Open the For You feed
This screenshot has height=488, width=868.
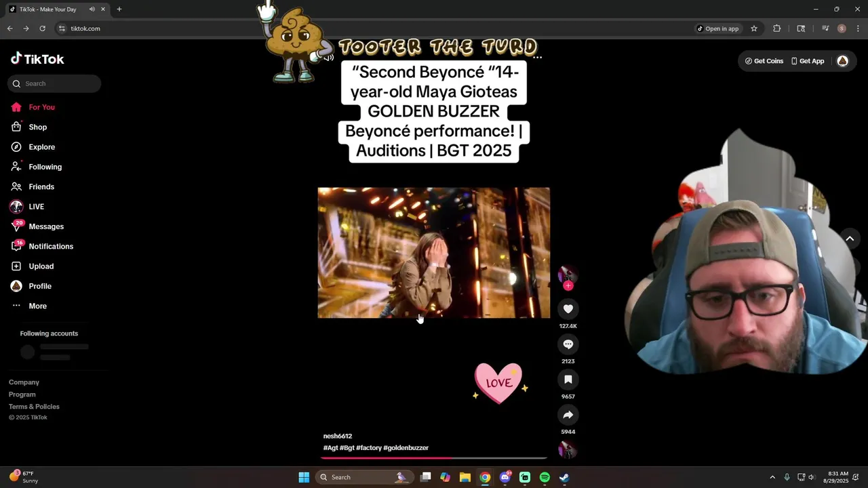pyautogui.click(x=41, y=107)
